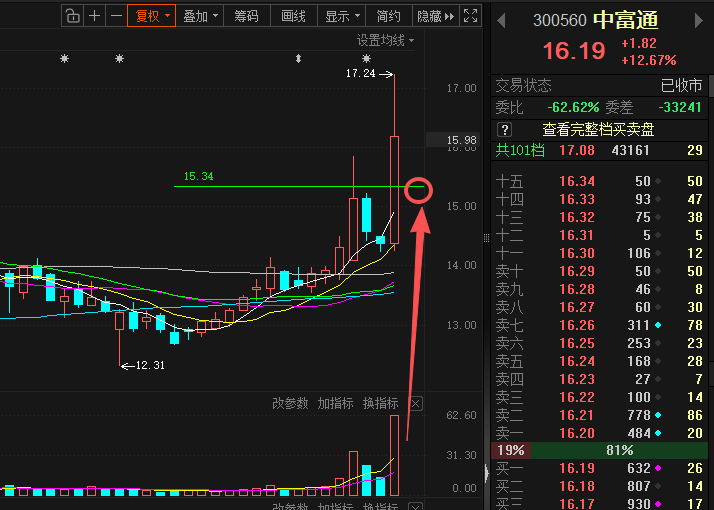Select sell level 十一 price 16.30

tap(577, 253)
